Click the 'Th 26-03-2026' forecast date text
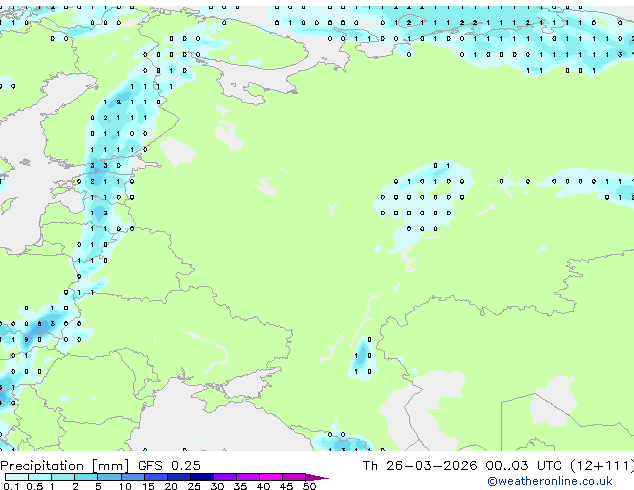 (420, 466)
